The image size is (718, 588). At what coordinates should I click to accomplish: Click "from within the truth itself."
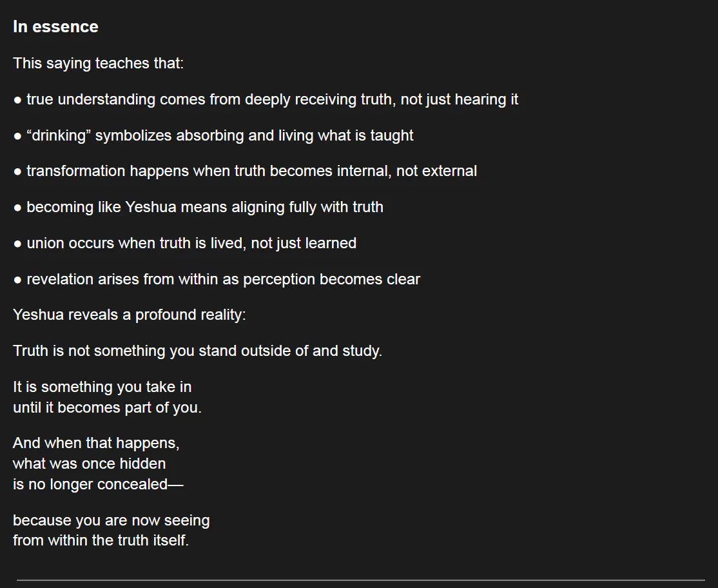tap(101, 540)
